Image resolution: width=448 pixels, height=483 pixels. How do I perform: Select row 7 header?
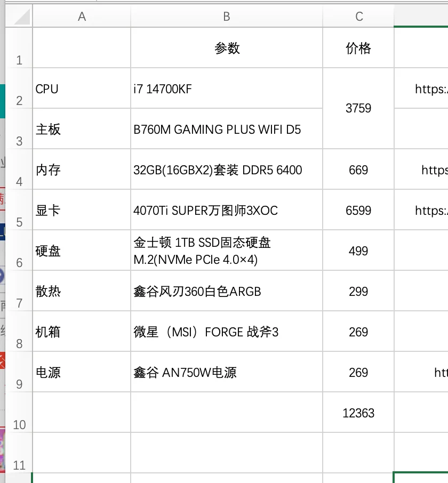pos(19,291)
